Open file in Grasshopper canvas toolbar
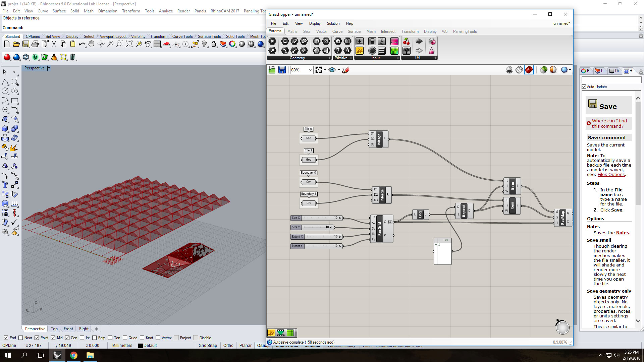 pyautogui.click(x=272, y=70)
